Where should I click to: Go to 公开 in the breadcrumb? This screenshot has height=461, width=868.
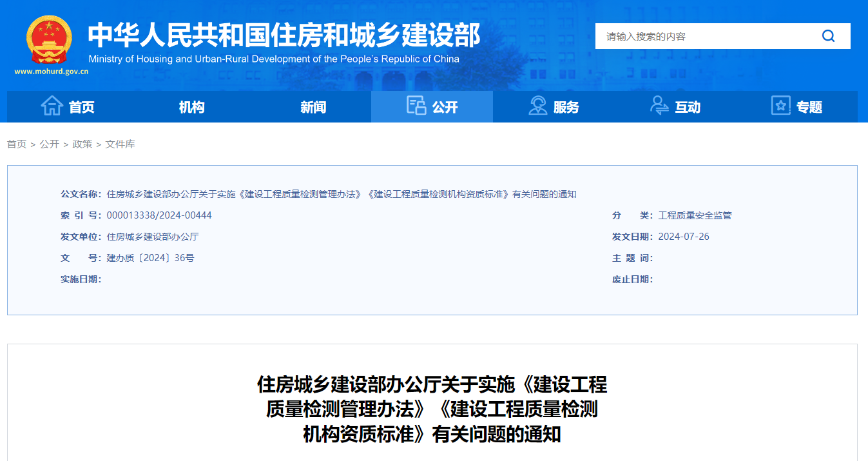pos(49,144)
